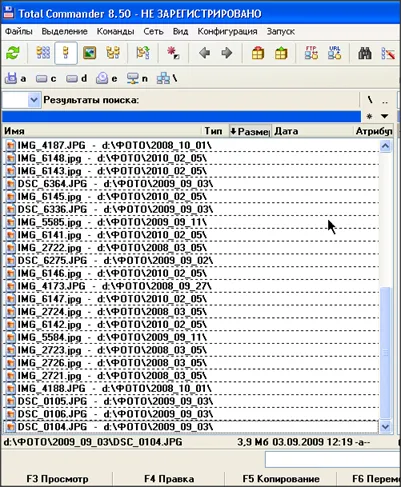Open the FTP connect icon
Screen dimensions: 401x487
(311, 53)
